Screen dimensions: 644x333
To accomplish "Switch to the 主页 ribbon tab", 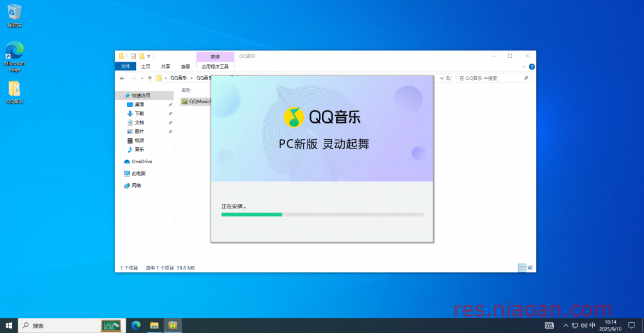I will 146,67.
